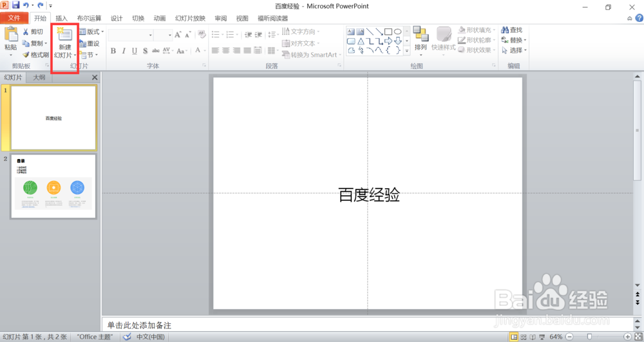The image size is (644, 342).
Task: Pick the ellipse shape in gallery
Action: tap(397, 32)
